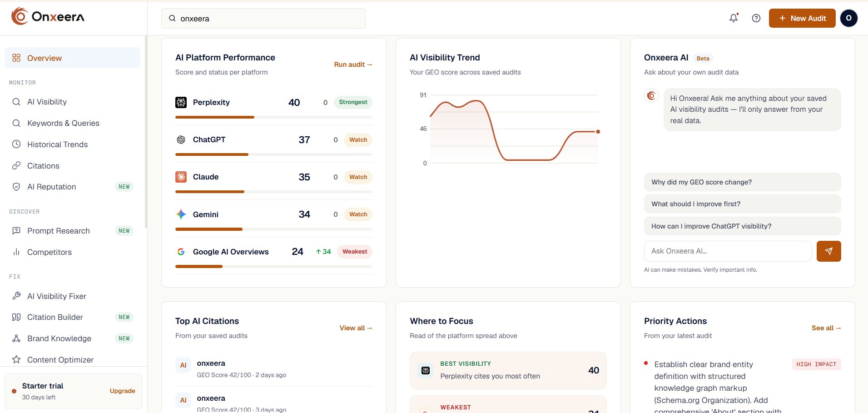Open the notifications bell
The width and height of the screenshot is (868, 413).
[x=734, y=18]
